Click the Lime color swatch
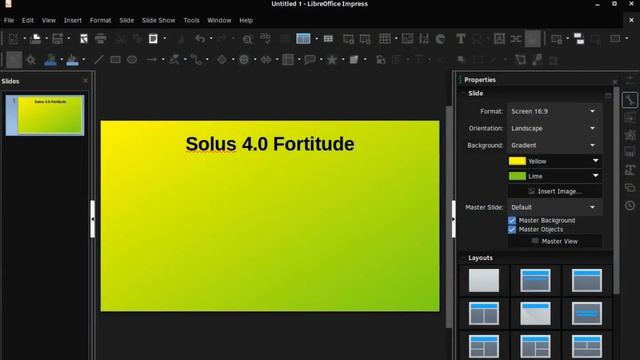The width and height of the screenshot is (640, 360). click(x=517, y=176)
